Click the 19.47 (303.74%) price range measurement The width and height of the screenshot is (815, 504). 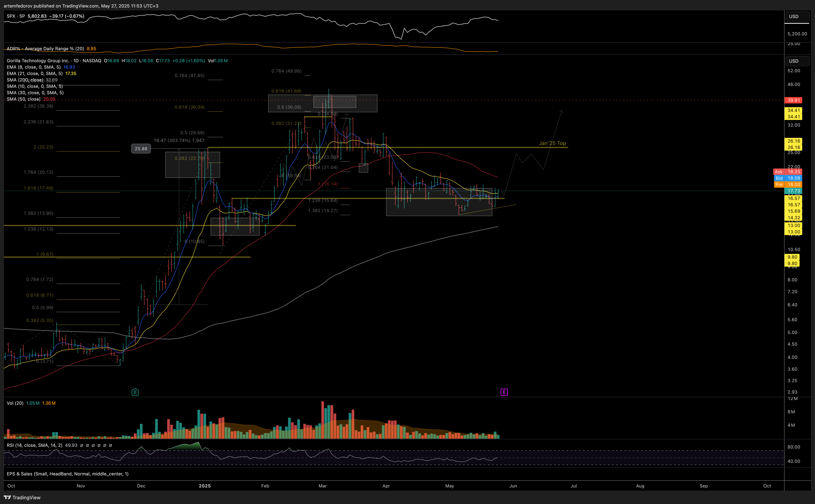coord(179,141)
